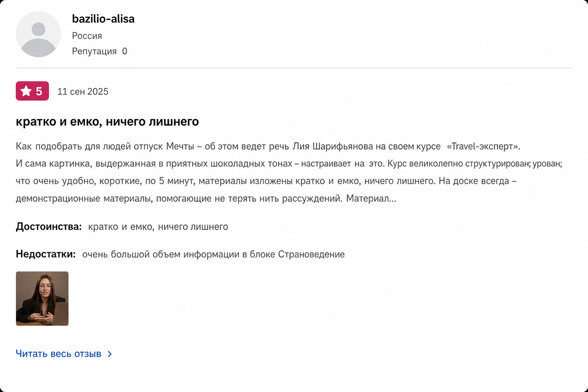Select the review line starting И сама картинка
This screenshot has height=392, width=588.
tap(289, 163)
